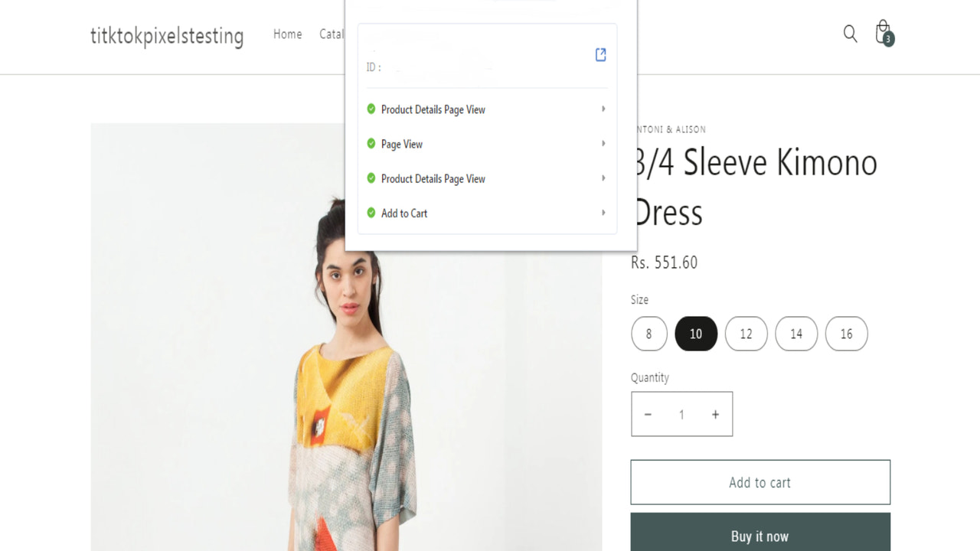Expand the Page View event details
The height and width of the screenshot is (551, 980).
pyautogui.click(x=603, y=144)
